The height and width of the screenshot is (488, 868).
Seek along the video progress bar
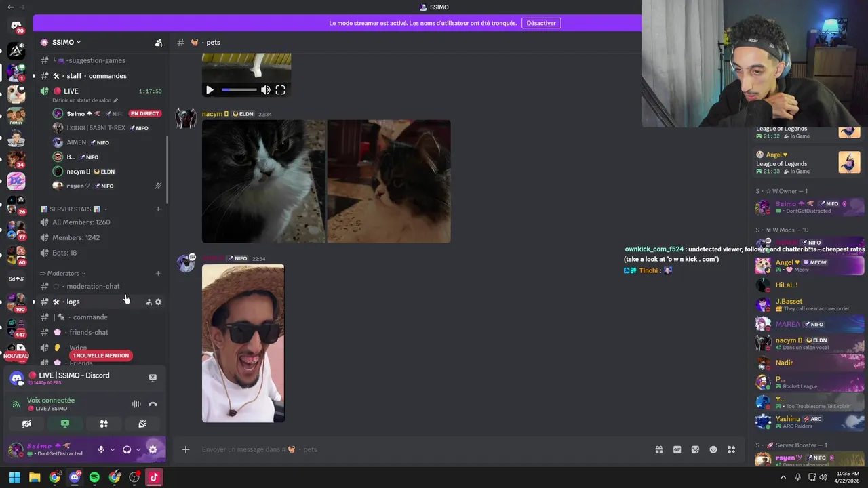239,89
